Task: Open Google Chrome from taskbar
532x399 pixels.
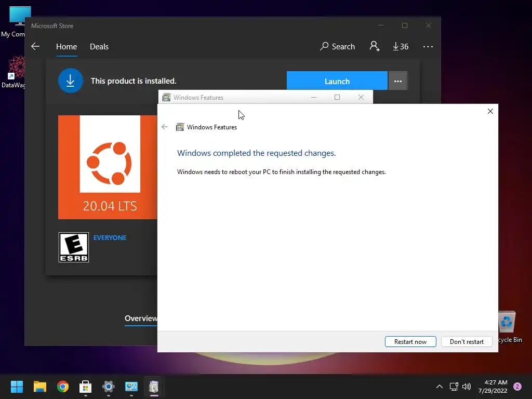Action: pyautogui.click(x=63, y=387)
